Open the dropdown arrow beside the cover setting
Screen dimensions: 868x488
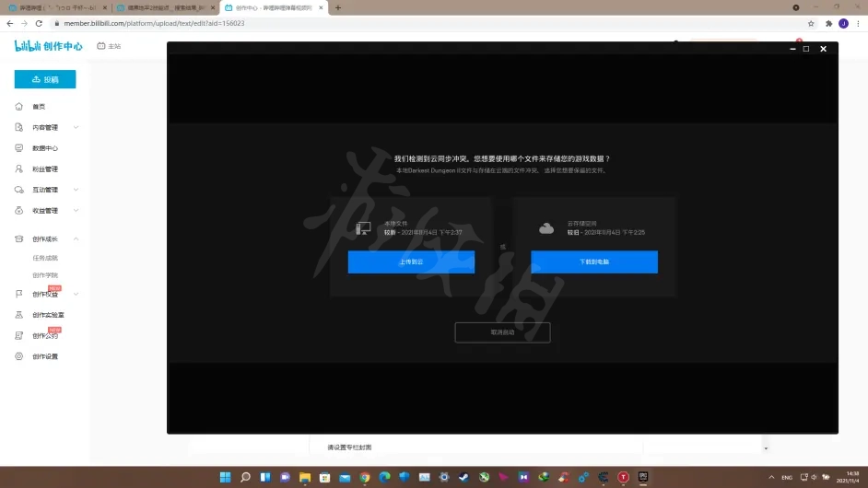[766, 448]
